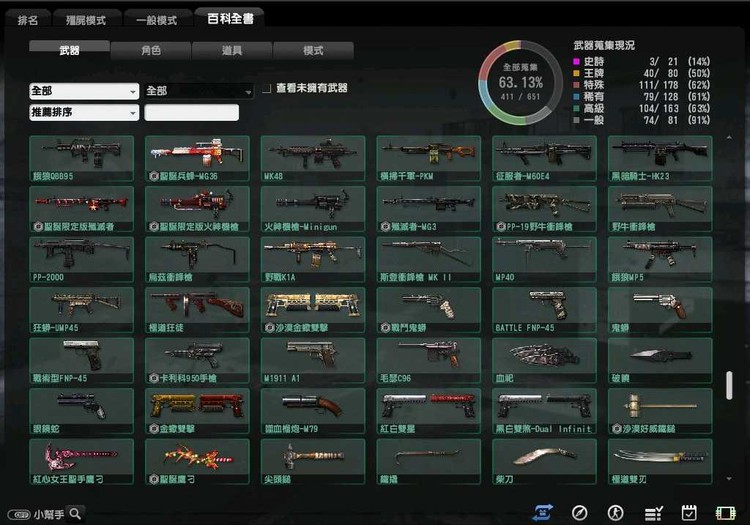Select the MK48 weapon card
This screenshot has width=750, height=525.
313,158
